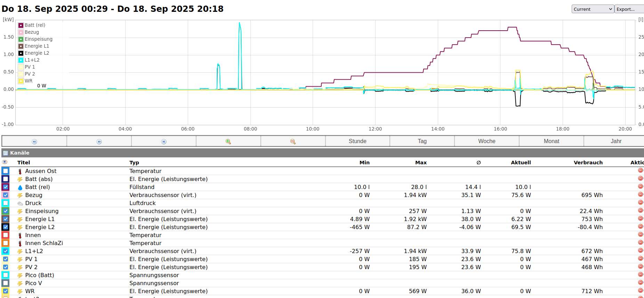Enable the Druck channel checkbox
Screen dimensions: 644x298
(x=6, y=203)
